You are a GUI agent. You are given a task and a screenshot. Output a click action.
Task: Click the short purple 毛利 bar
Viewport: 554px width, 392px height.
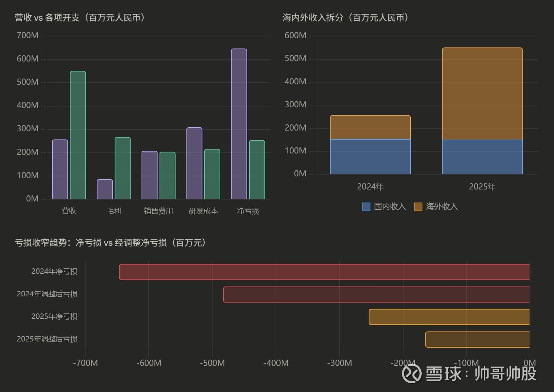click(105, 189)
